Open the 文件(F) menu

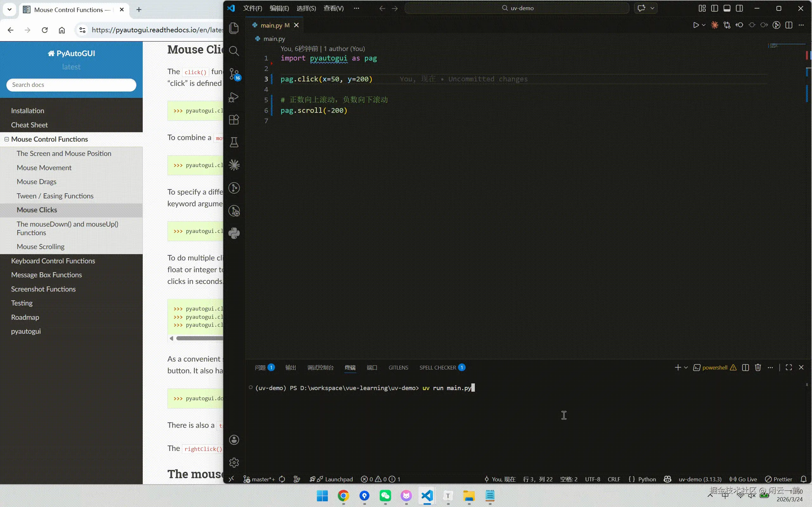252,8
